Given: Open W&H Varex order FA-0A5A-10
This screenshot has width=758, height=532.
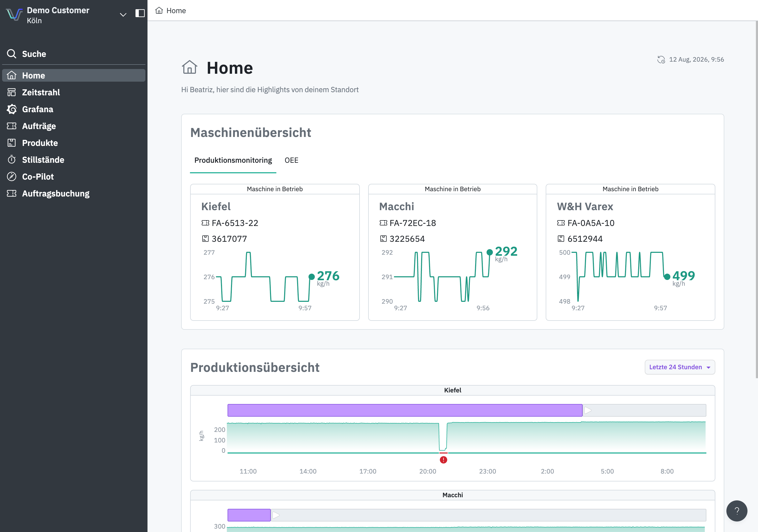Looking at the screenshot, I should click(590, 223).
